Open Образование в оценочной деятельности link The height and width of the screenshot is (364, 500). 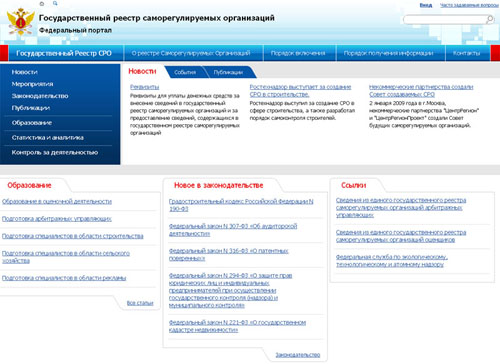pos(57,201)
